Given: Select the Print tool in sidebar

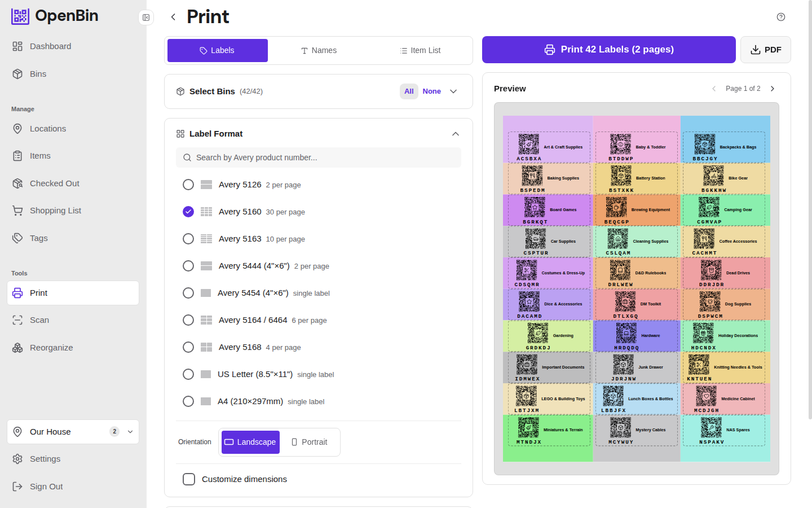Looking at the screenshot, I should click(x=73, y=293).
